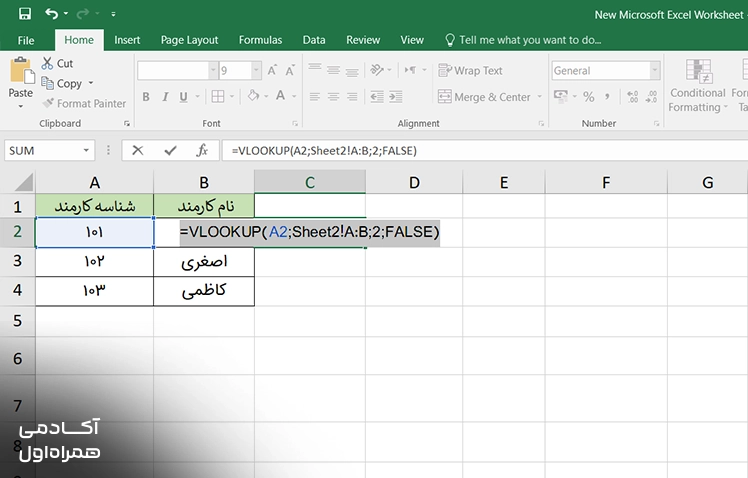Image resolution: width=748 pixels, height=478 pixels.
Task: Open Font Color dropdown arrow
Action: [294, 97]
